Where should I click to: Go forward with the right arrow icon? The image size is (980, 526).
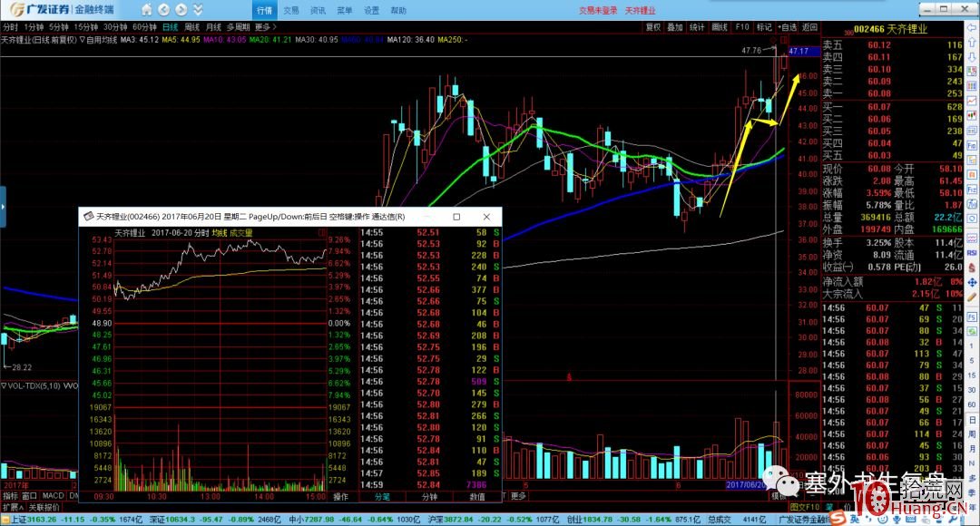pyautogui.click(x=181, y=10)
